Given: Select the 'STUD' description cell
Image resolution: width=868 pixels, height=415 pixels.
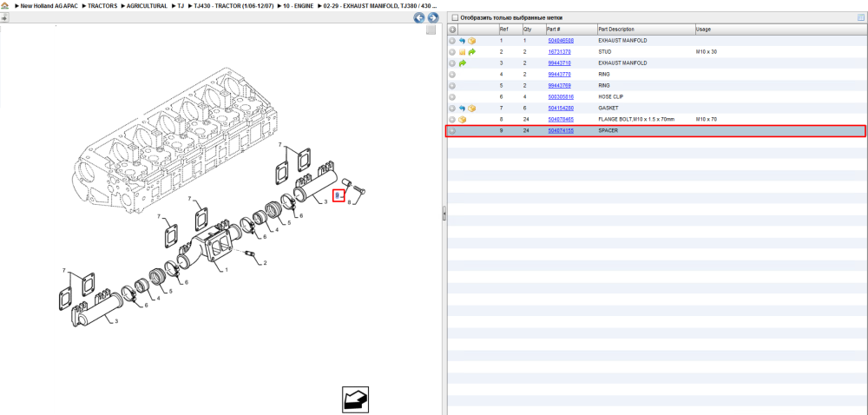Looking at the screenshot, I should pyautogui.click(x=604, y=52).
